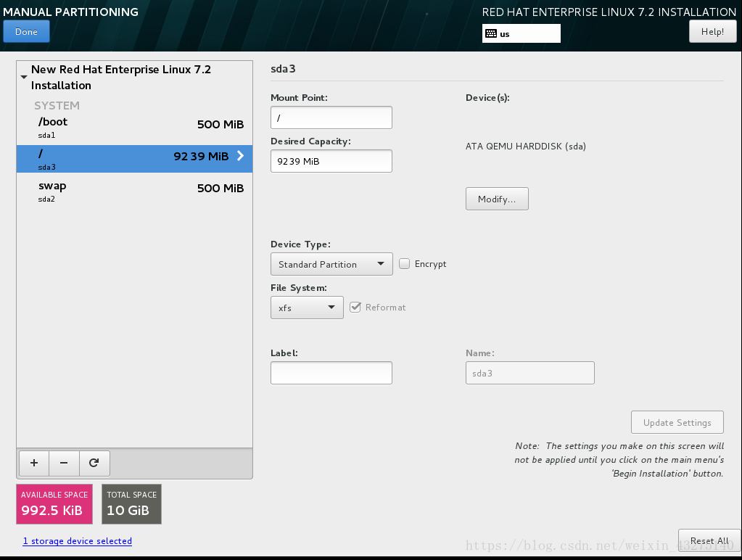
Task: Focus the Desired Capacity field
Action: (x=331, y=161)
